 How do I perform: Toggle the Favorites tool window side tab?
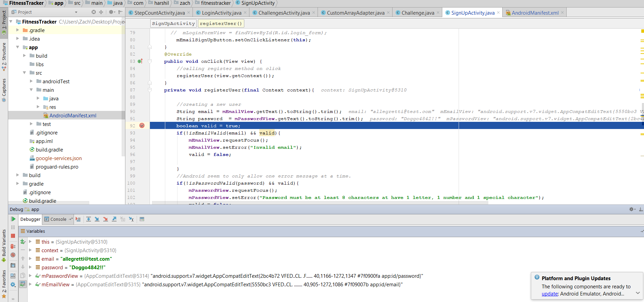tap(4, 284)
